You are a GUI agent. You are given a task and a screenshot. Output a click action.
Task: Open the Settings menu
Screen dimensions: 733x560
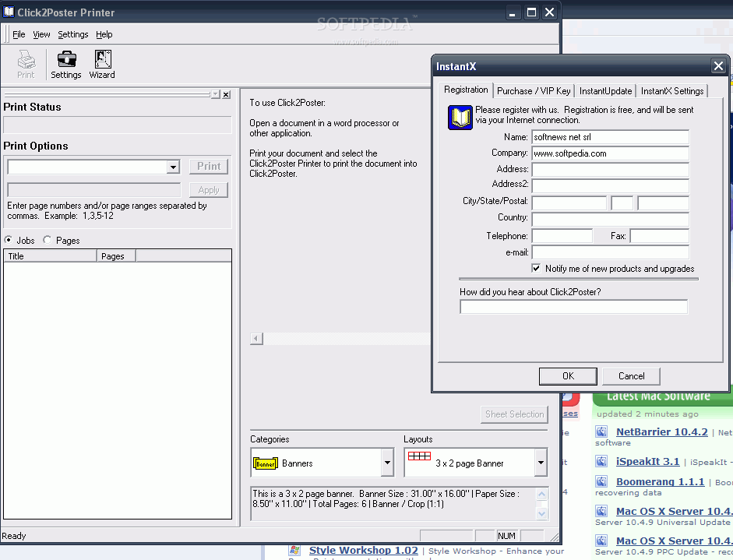tap(73, 34)
